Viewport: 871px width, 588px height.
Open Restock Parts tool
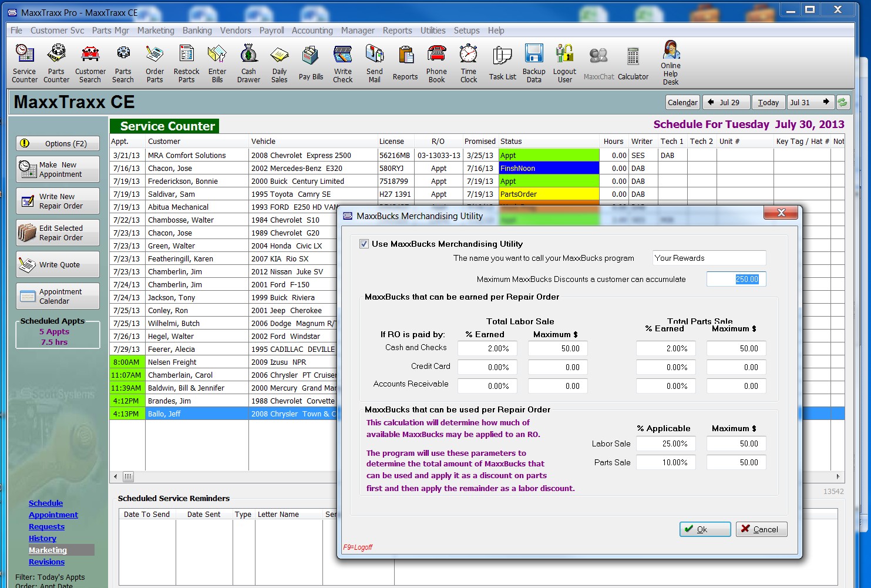coord(187,63)
